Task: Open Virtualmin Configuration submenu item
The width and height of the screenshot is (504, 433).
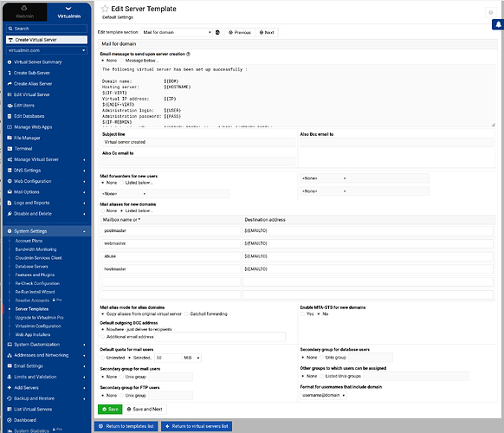Action: (x=38, y=326)
